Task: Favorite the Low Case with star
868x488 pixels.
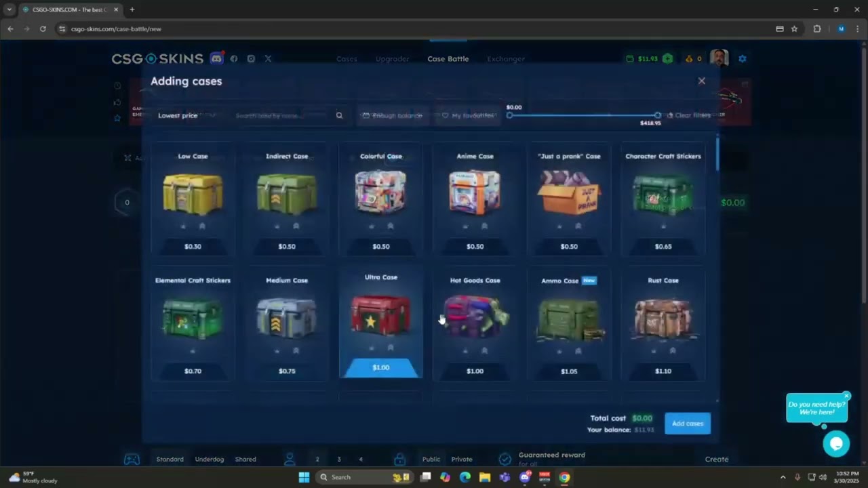Action: pyautogui.click(x=183, y=226)
